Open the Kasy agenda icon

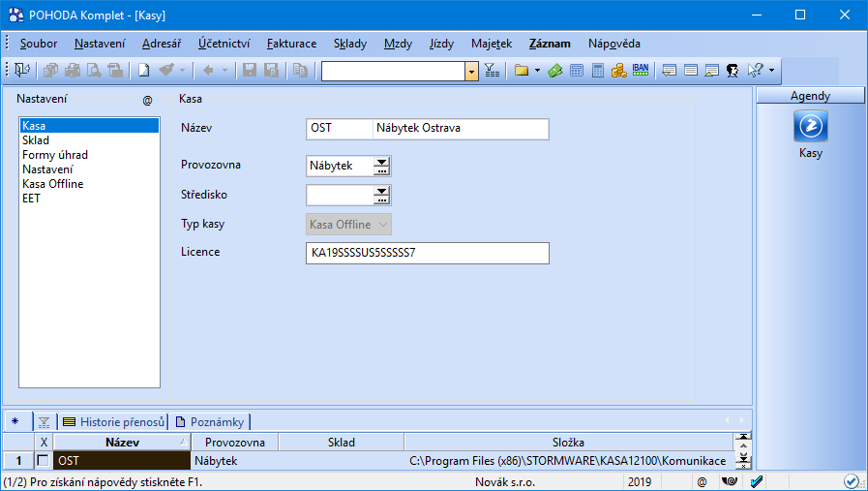click(811, 126)
